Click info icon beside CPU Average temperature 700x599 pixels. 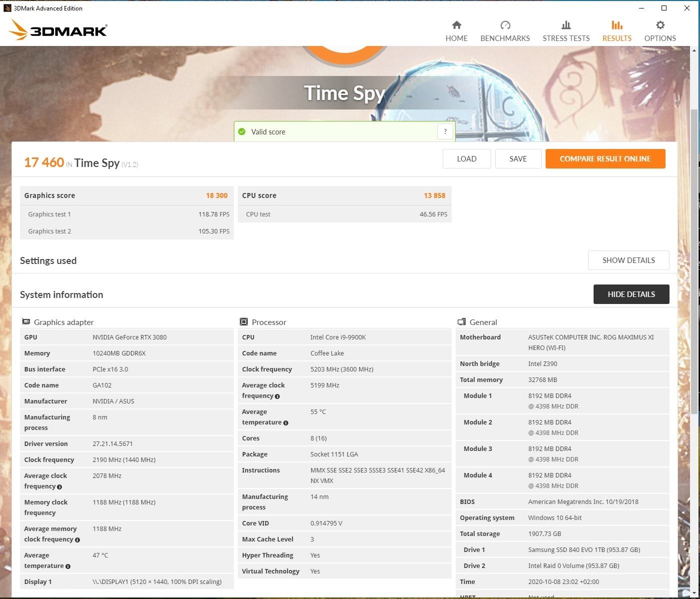[286, 422]
